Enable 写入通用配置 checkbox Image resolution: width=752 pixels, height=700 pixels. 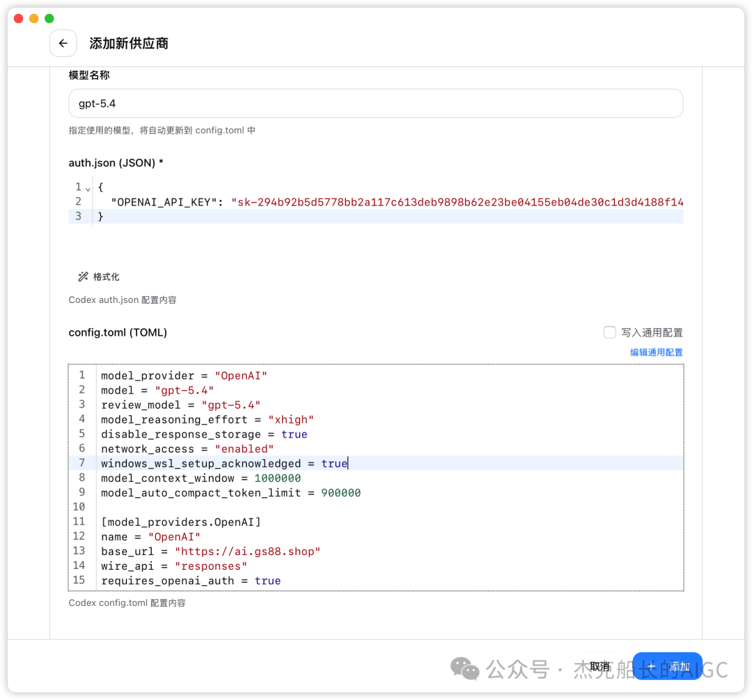[x=609, y=332]
